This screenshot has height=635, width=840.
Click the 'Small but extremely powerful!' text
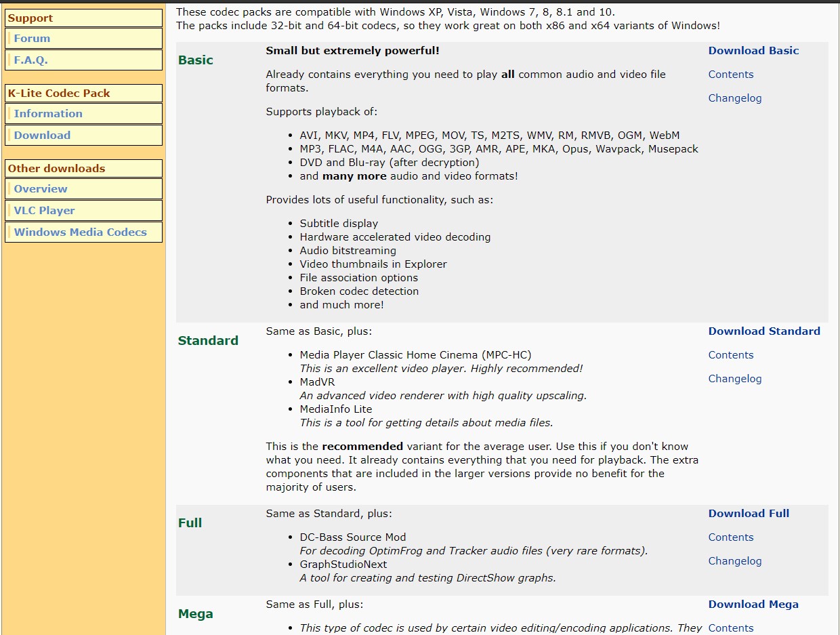(x=352, y=51)
